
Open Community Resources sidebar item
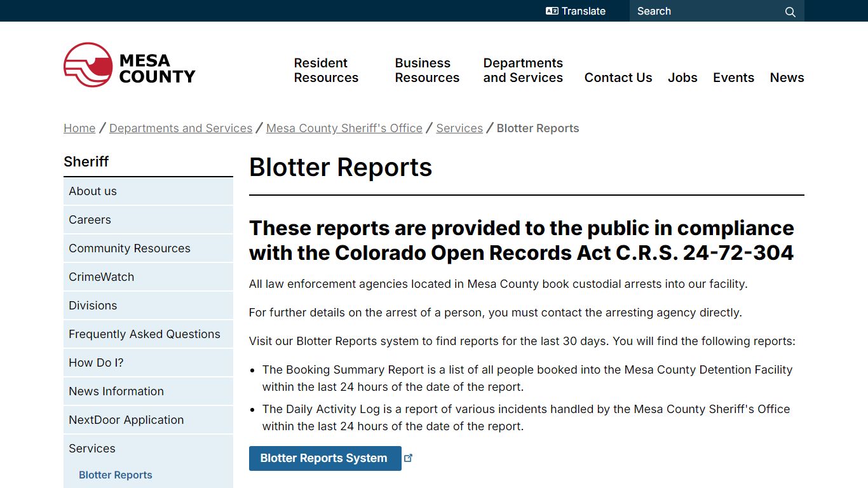[x=148, y=248]
